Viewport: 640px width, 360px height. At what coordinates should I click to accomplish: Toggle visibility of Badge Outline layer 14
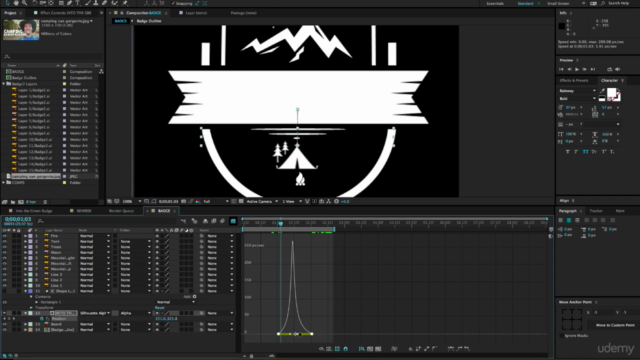point(4,330)
